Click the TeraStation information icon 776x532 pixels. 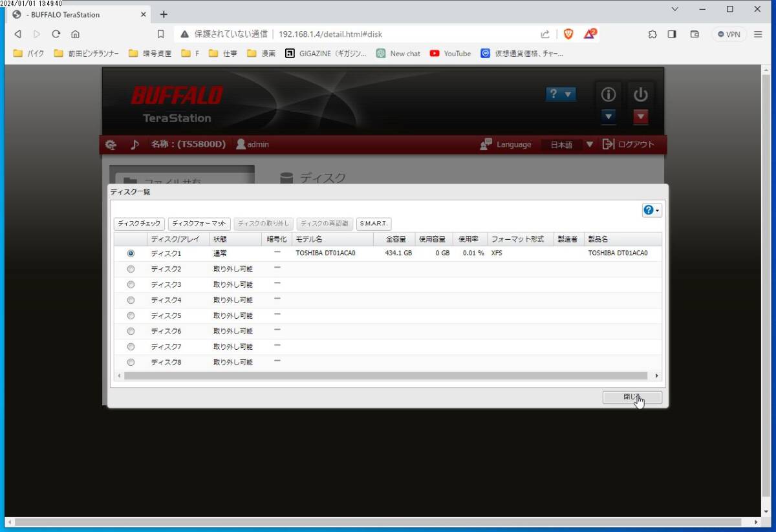pyautogui.click(x=608, y=94)
